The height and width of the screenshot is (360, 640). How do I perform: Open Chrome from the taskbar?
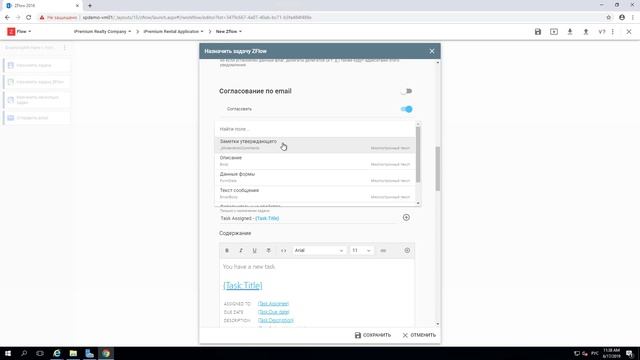pyautogui.click(x=106, y=353)
